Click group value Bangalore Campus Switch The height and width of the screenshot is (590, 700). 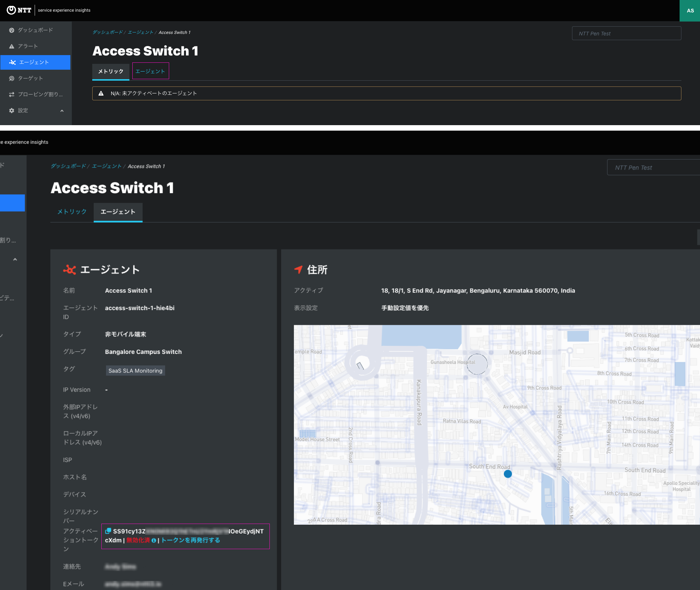143,352
